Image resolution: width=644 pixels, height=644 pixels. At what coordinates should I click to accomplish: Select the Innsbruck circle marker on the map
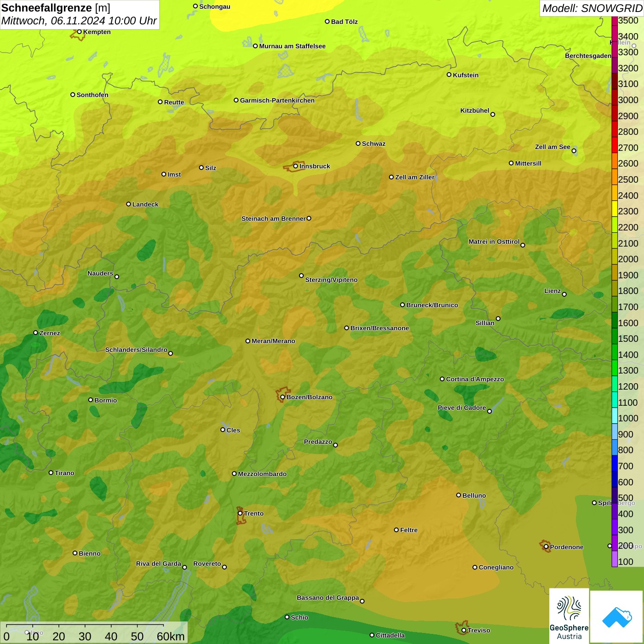(296, 166)
